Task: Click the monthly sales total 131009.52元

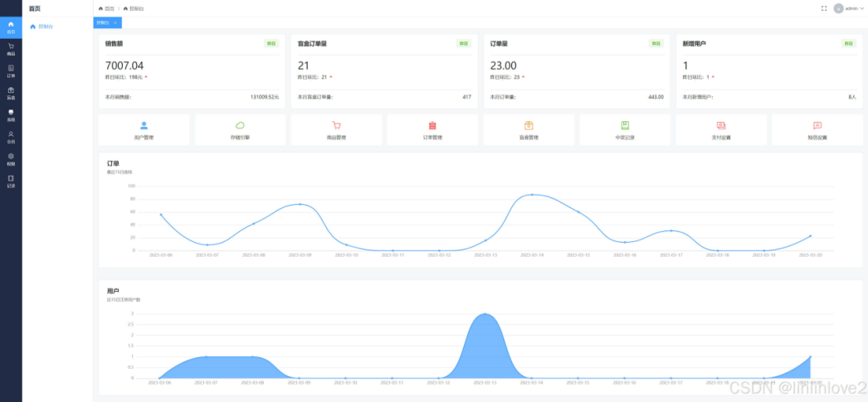Action: coord(265,97)
